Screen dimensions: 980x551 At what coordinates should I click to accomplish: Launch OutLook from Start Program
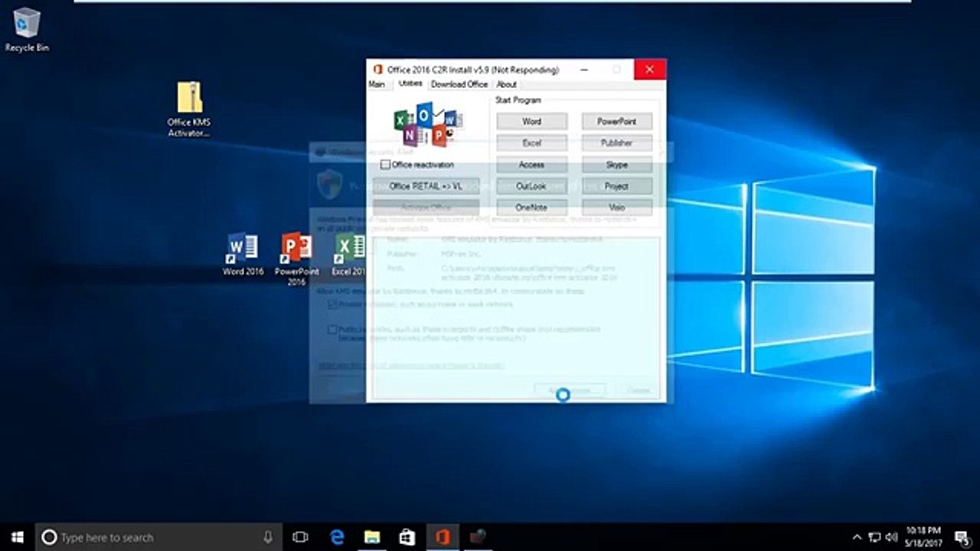click(x=532, y=186)
